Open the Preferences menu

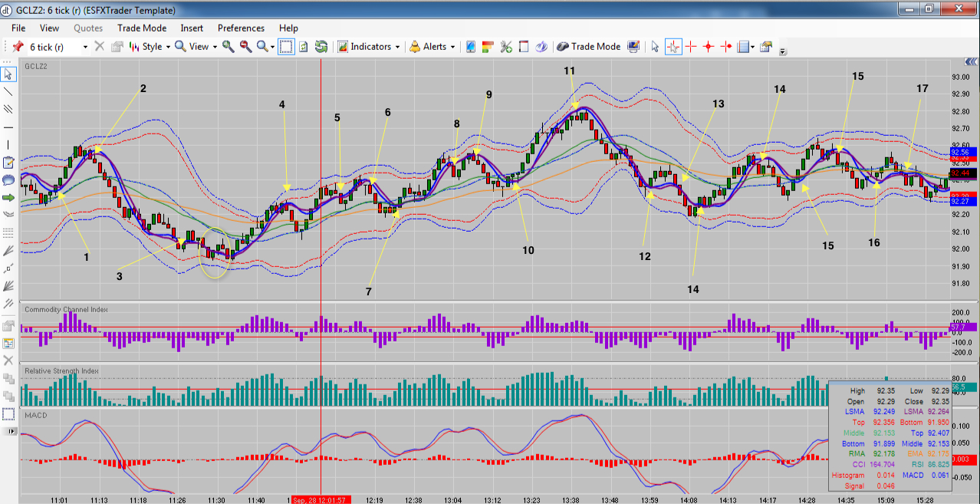tap(241, 28)
